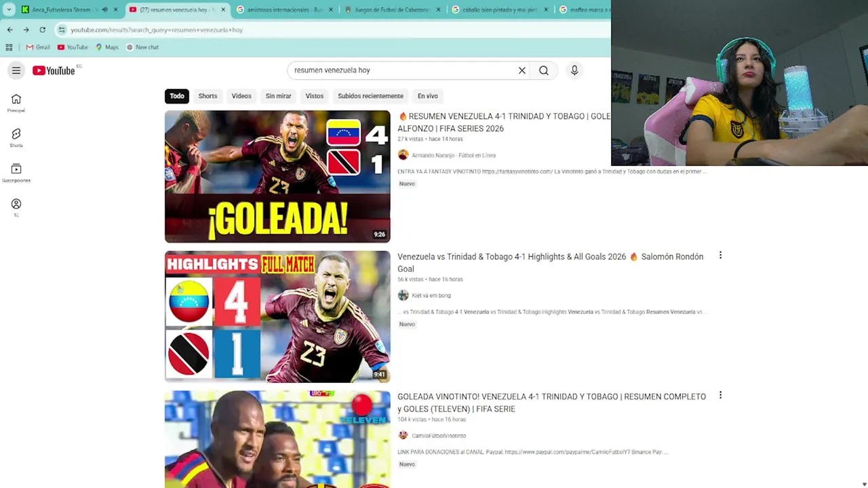Open HIGHLIGHTS FULL MATCH video thumbnail
The width and height of the screenshot is (868, 488).
[x=277, y=317]
